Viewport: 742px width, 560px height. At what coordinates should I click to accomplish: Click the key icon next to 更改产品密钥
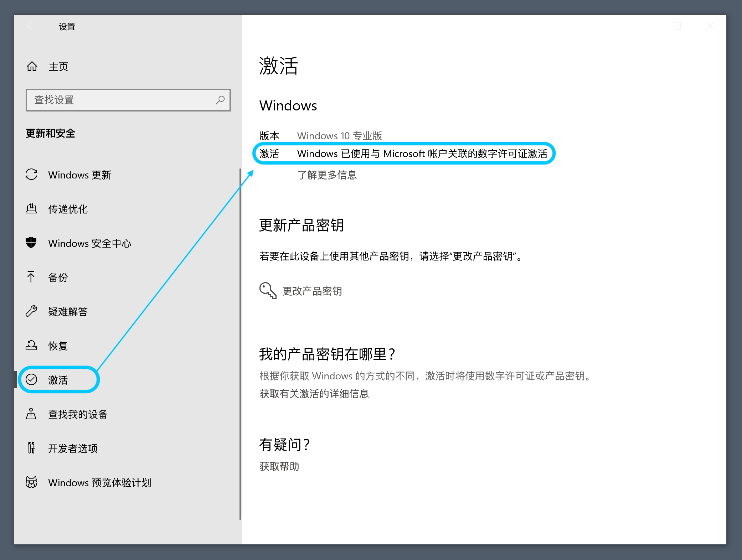[268, 291]
